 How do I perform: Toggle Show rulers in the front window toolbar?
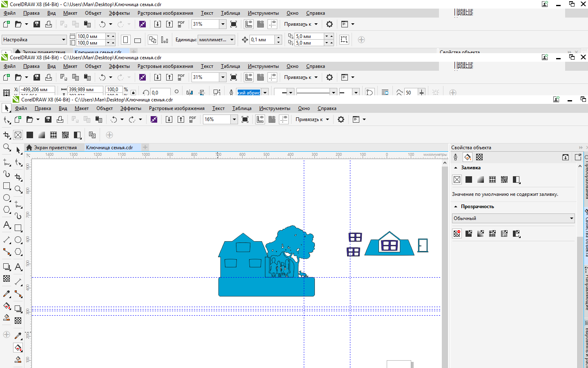click(x=260, y=119)
